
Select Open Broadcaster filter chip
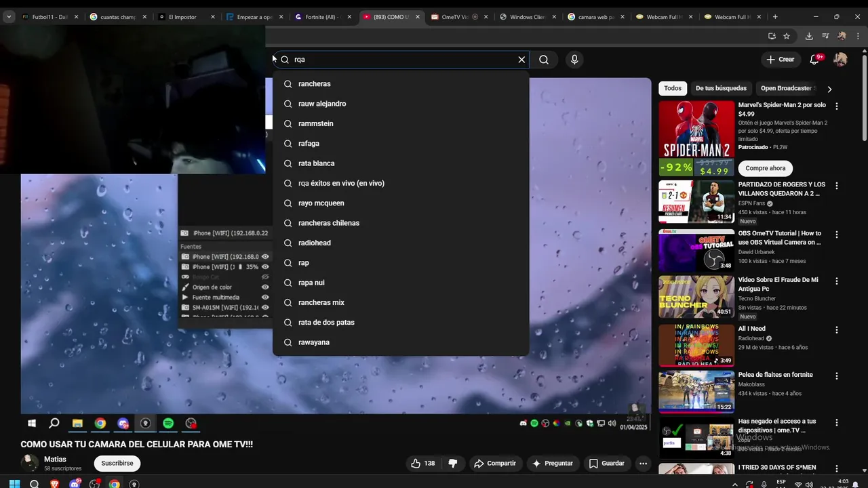pyautogui.click(x=787, y=88)
